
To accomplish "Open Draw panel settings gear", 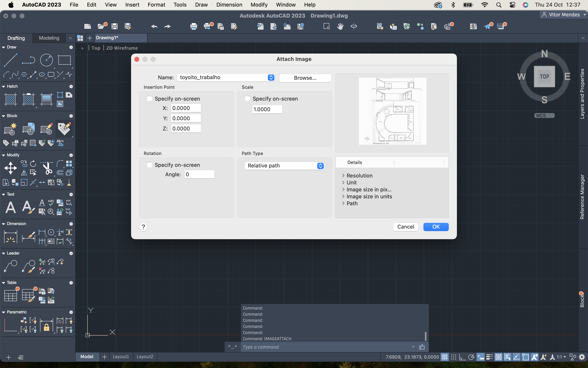I will pyautogui.click(x=71, y=47).
